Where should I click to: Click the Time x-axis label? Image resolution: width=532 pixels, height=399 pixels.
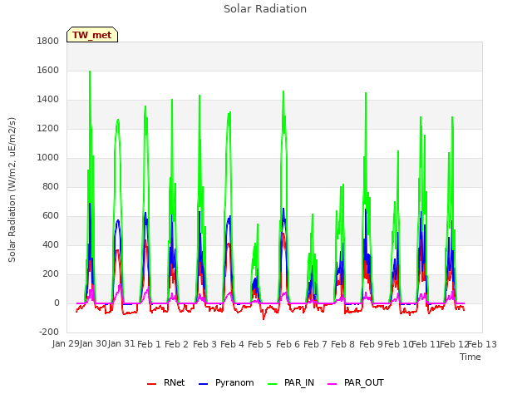coord(470,357)
